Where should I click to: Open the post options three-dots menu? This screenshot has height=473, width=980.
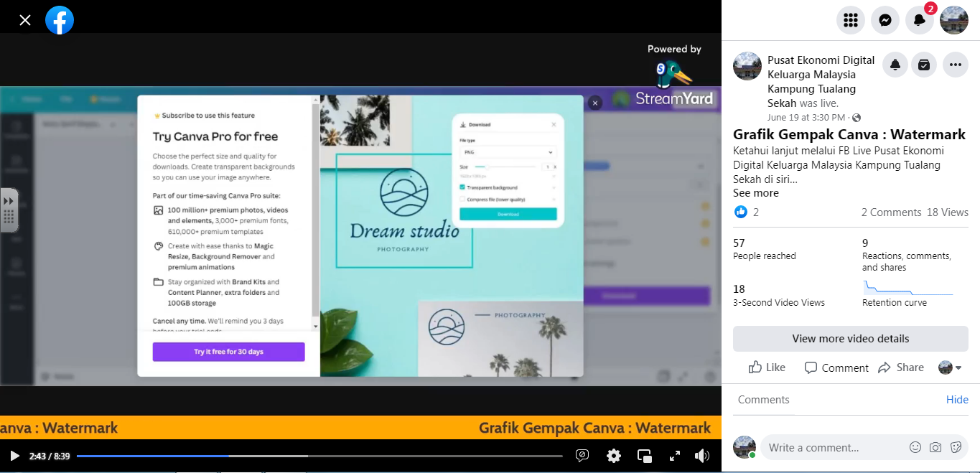click(x=956, y=65)
